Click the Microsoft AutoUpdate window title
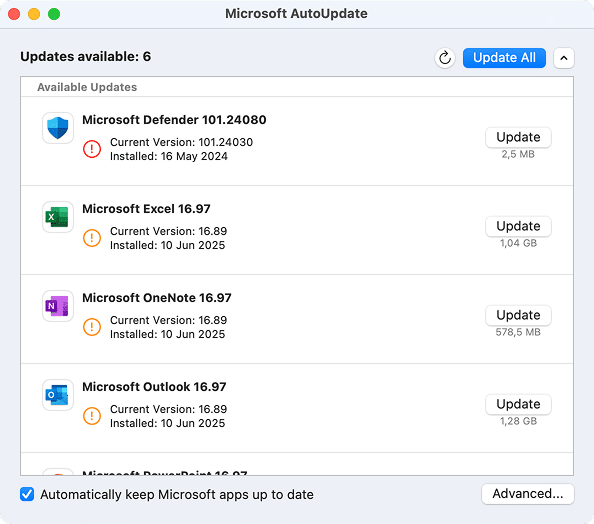594x524 pixels. click(x=296, y=14)
